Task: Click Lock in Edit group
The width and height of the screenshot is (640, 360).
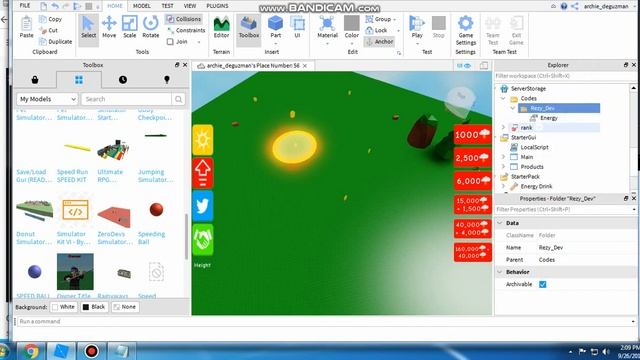Action: point(376,30)
